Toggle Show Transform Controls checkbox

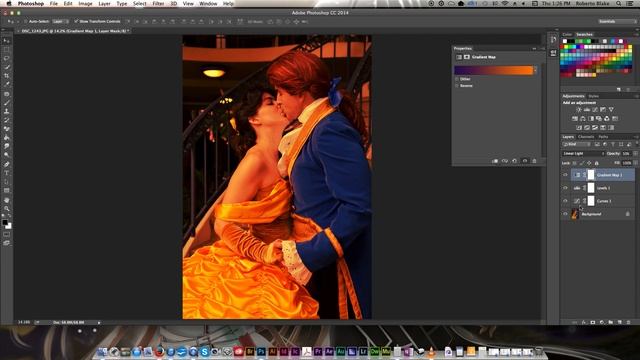76,21
